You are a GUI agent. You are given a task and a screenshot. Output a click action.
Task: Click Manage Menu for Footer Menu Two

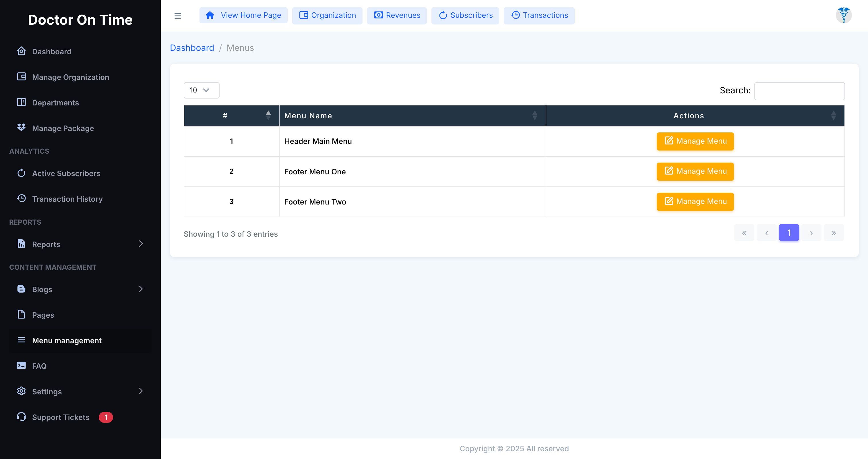pyautogui.click(x=695, y=202)
